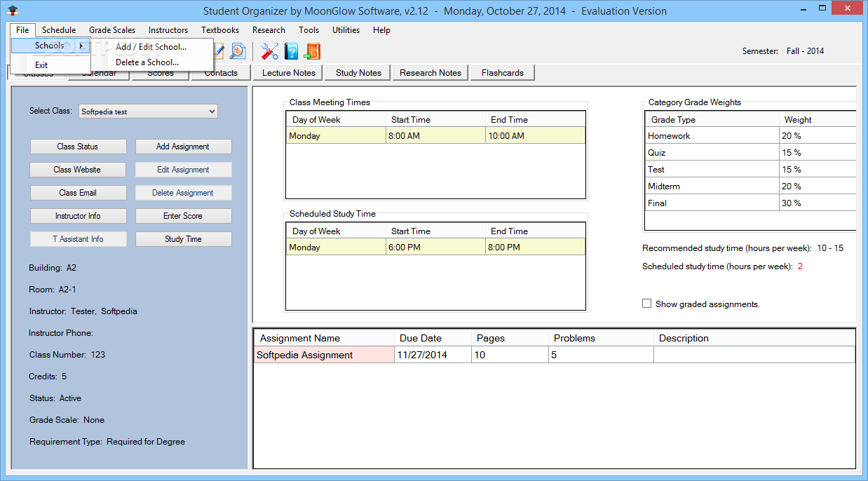Open the Research menu
Image resolution: width=868 pixels, height=481 pixels.
point(269,30)
